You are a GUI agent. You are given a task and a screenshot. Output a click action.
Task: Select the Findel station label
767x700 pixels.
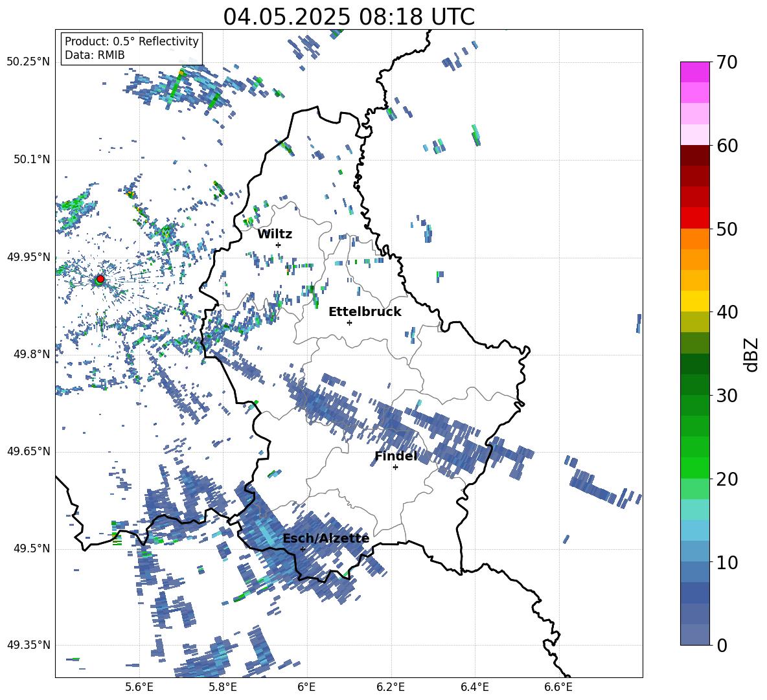click(396, 456)
